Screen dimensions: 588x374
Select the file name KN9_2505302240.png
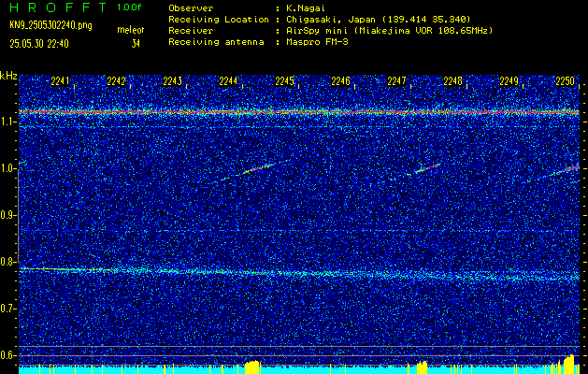tap(50, 25)
